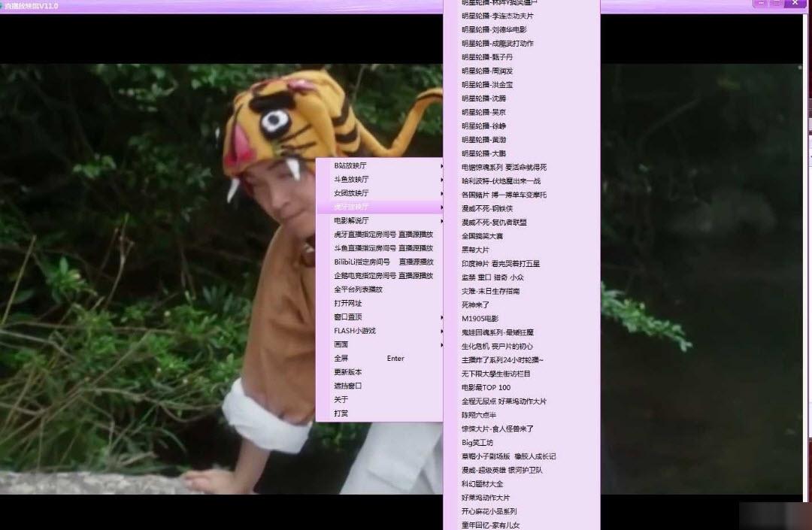
Task: Switch to 全屏 mode
Action: pyautogui.click(x=380, y=358)
